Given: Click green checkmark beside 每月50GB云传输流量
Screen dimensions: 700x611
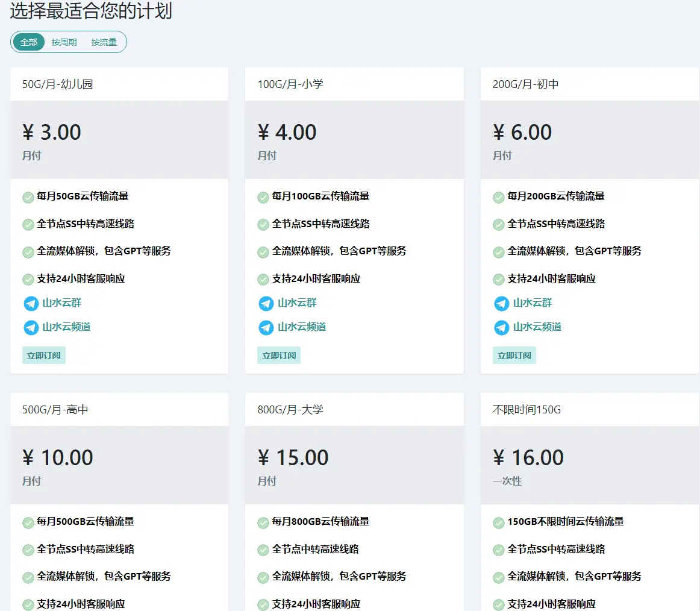Looking at the screenshot, I should [28, 197].
